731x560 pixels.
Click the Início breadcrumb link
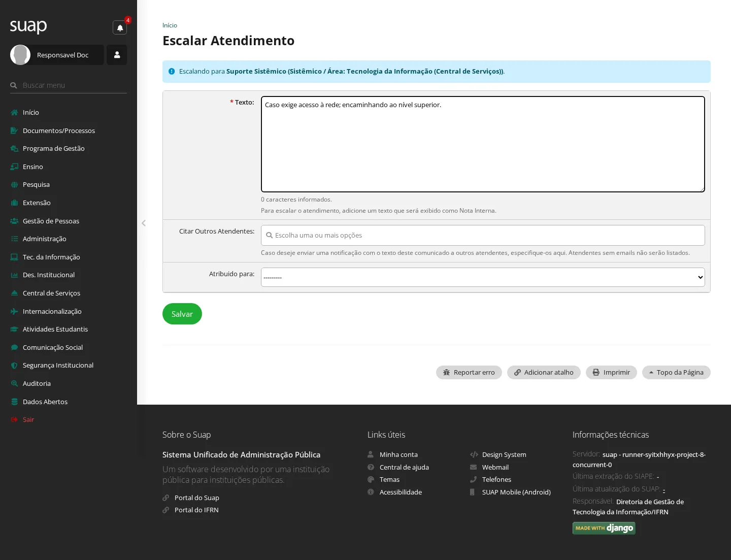coord(170,25)
